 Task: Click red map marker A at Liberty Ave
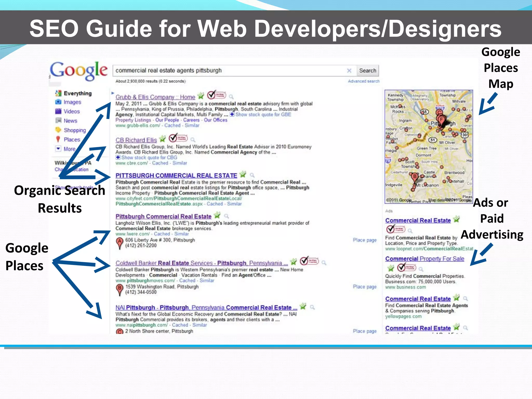click(x=119, y=244)
